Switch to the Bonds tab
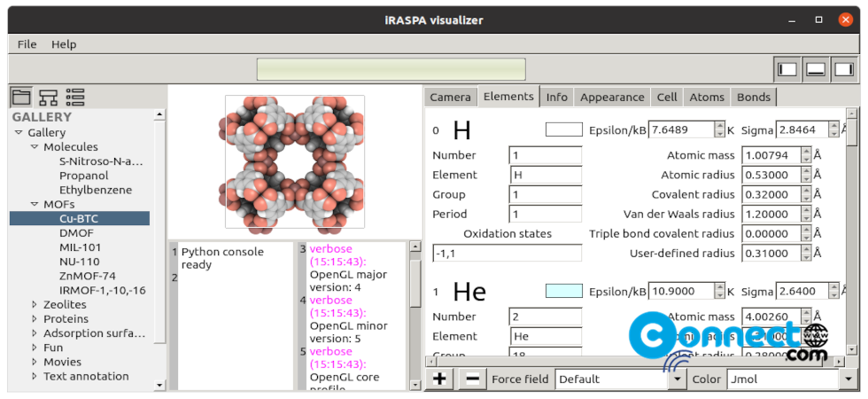868x399 pixels. 754,97
